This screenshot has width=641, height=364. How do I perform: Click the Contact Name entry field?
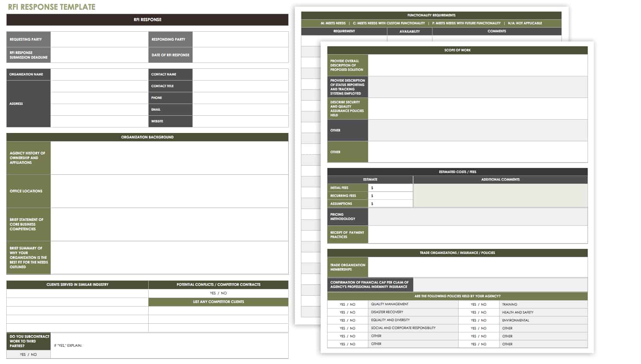pyautogui.click(x=240, y=74)
